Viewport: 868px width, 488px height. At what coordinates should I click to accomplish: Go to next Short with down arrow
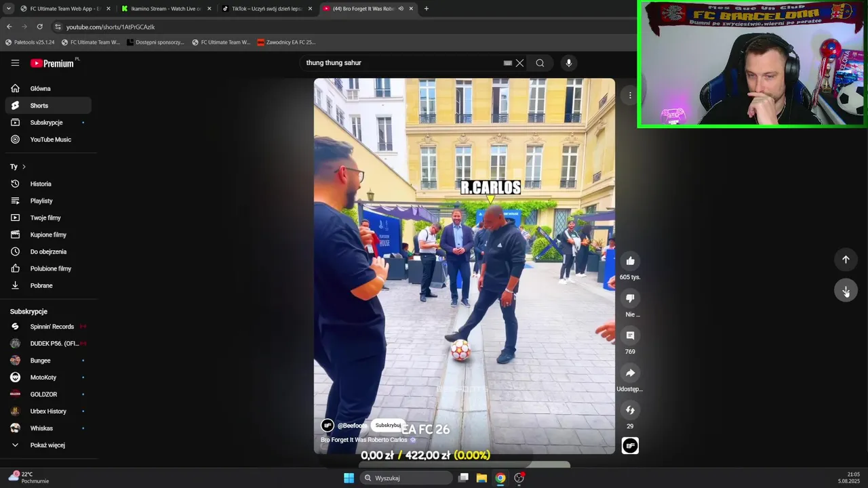click(846, 291)
